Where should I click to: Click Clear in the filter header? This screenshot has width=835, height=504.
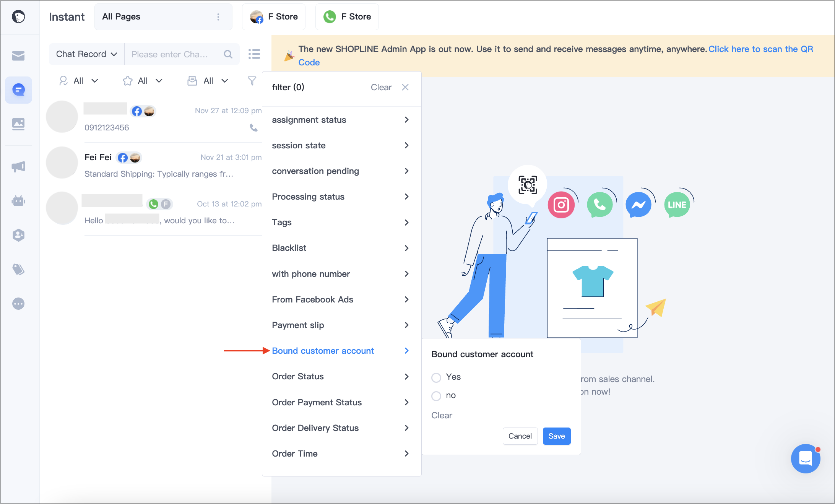coord(381,88)
